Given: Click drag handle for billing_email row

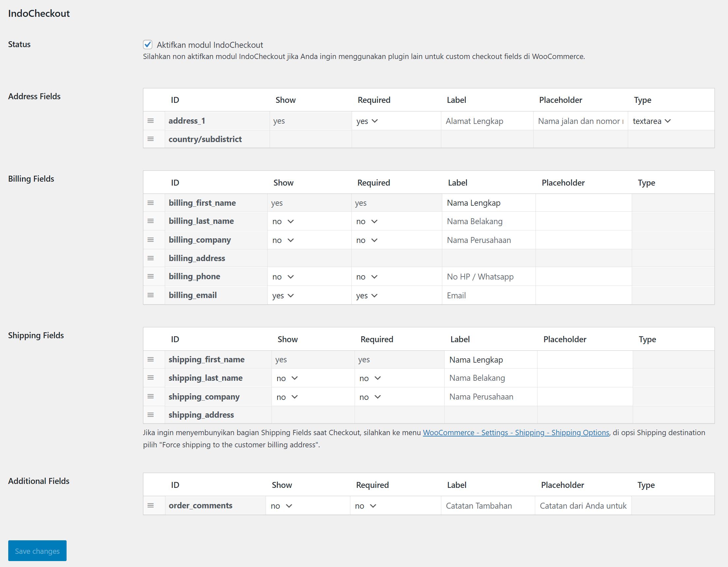Looking at the screenshot, I should coord(151,295).
